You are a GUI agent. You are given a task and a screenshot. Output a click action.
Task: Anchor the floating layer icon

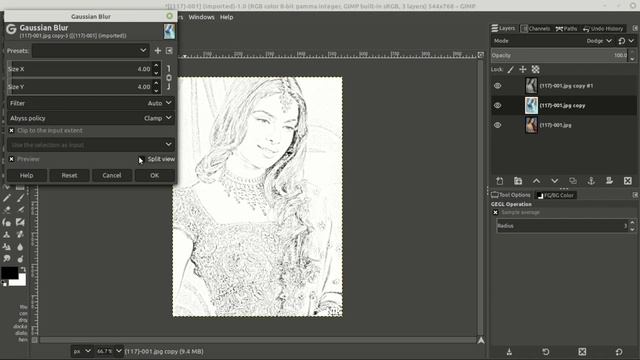(591, 181)
